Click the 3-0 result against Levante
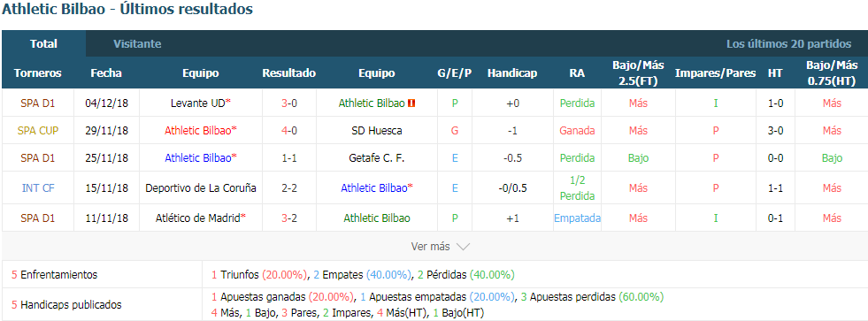The image size is (868, 321). [x=289, y=103]
